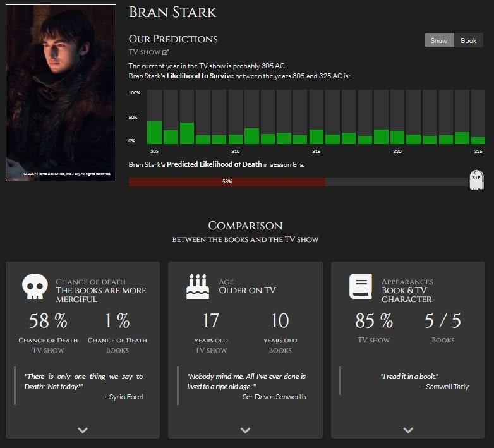Click the birthday cake icon in Age card
The width and height of the screenshot is (494, 448).
pyautogui.click(x=198, y=286)
